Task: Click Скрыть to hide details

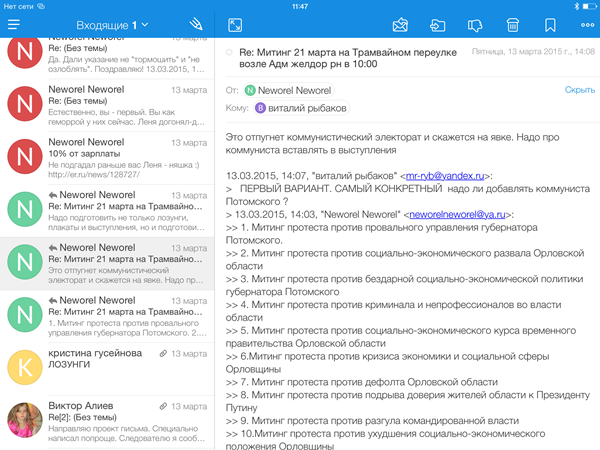Action: [580, 90]
